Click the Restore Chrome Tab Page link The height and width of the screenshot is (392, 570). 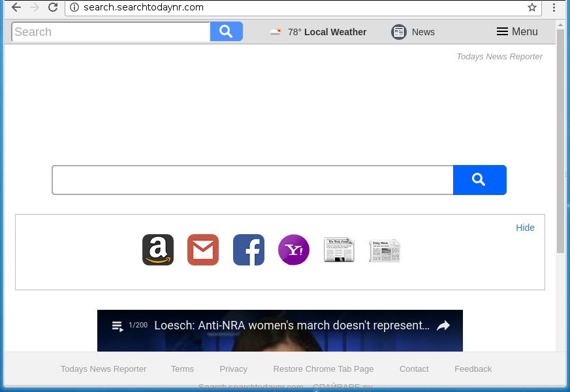click(x=323, y=369)
